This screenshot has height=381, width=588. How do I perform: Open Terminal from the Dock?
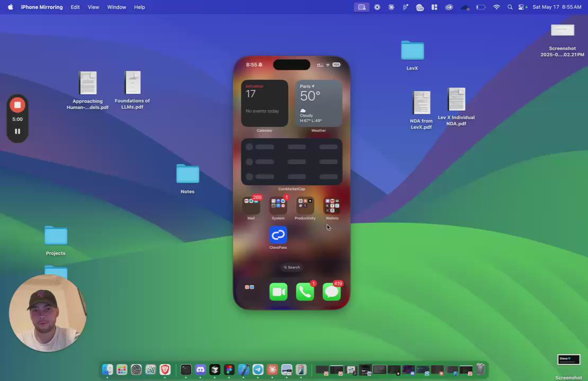coord(186,370)
